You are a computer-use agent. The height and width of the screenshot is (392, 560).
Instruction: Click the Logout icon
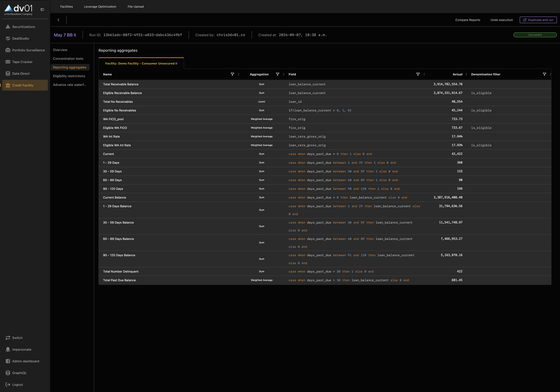click(8, 385)
